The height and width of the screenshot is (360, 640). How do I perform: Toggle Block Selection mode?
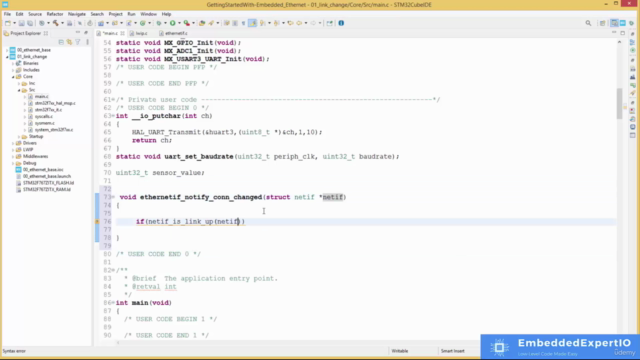click(235, 23)
